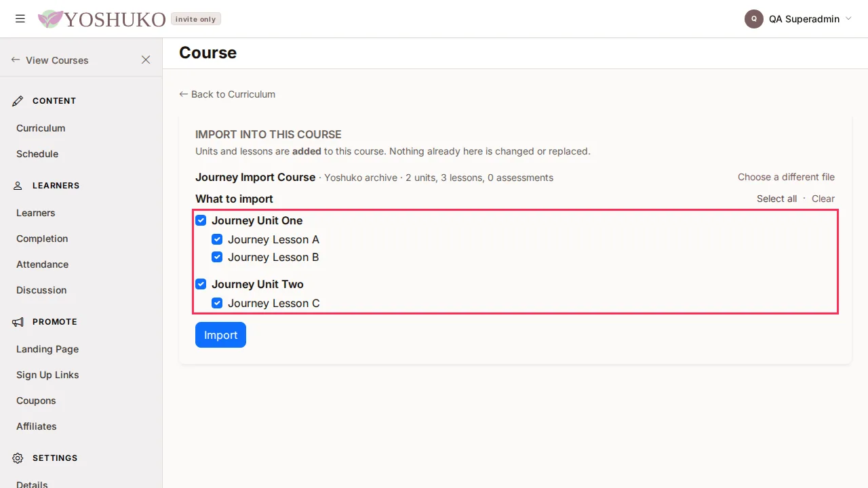
Task: Toggle the Journey Lesson B checkbox
Action: [217, 257]
